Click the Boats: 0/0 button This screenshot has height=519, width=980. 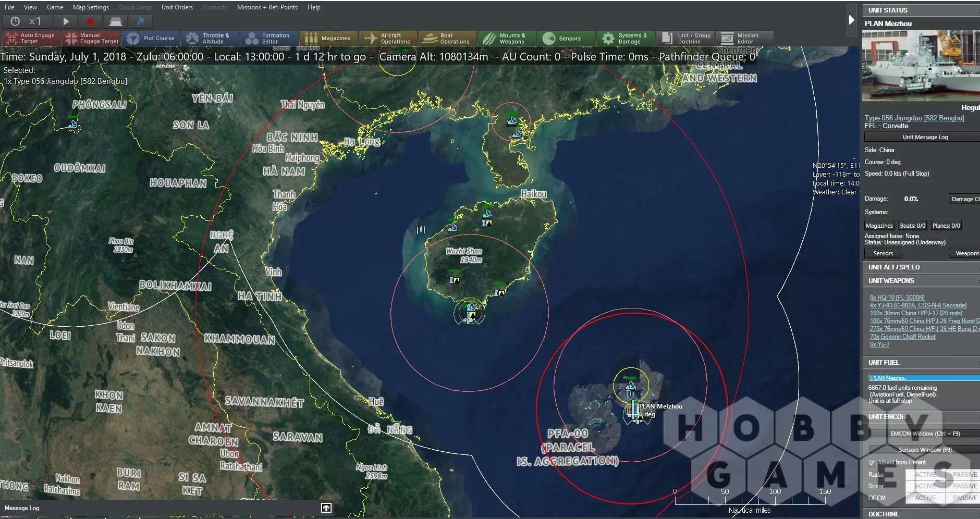pos(913,226)
